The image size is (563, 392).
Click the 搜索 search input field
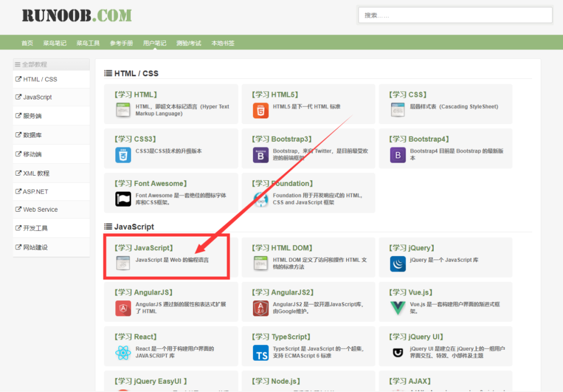pos(455,15)
